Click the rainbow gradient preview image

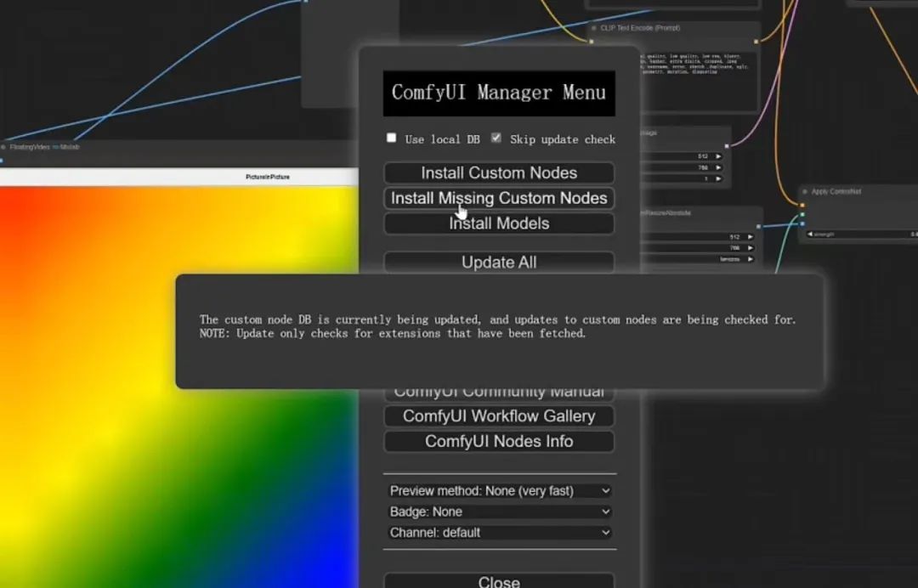pyautogui.click(x=179, y=387)
